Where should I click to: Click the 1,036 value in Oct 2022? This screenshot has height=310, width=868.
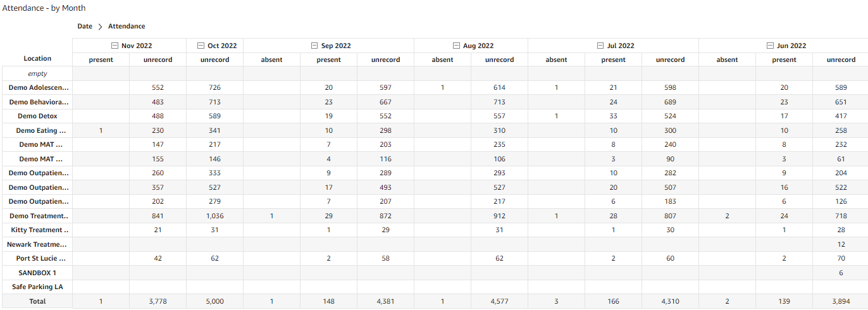214,216
